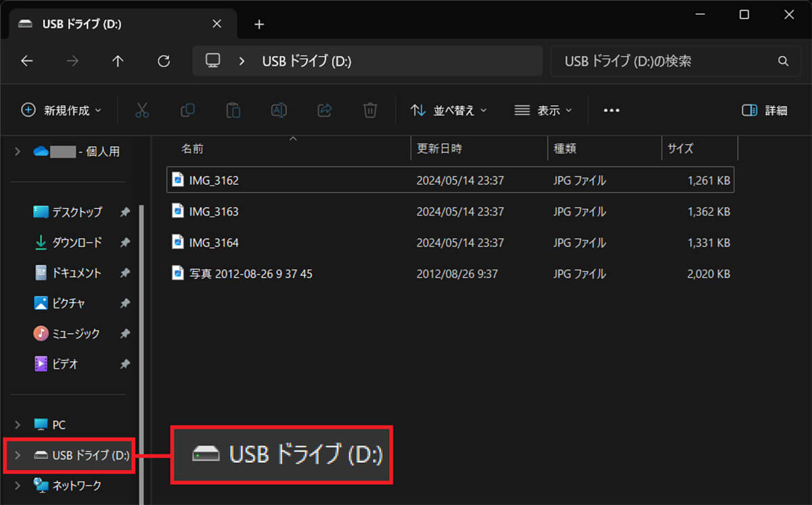This screenshot has width=812, height=505.
Task: Expand the PC tree node
Action: tap(18, 425)
